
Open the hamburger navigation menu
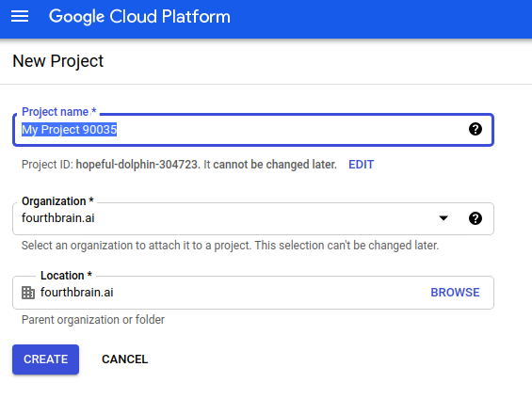20,16
